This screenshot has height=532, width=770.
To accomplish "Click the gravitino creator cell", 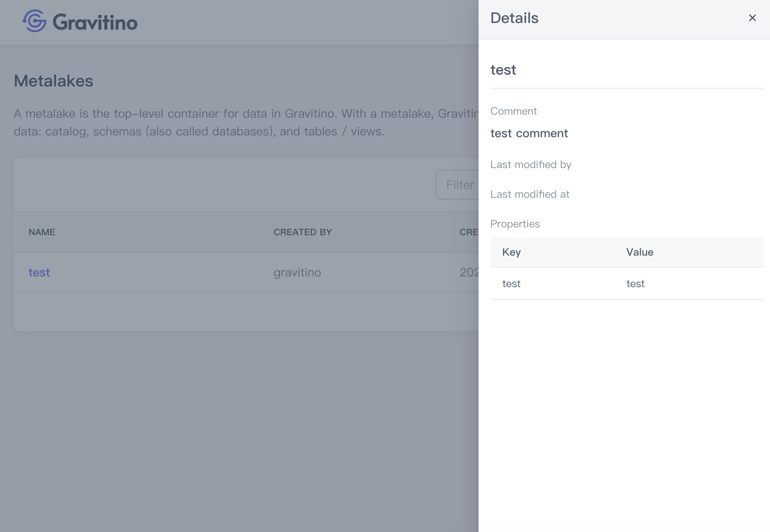I will pos(297,273).
